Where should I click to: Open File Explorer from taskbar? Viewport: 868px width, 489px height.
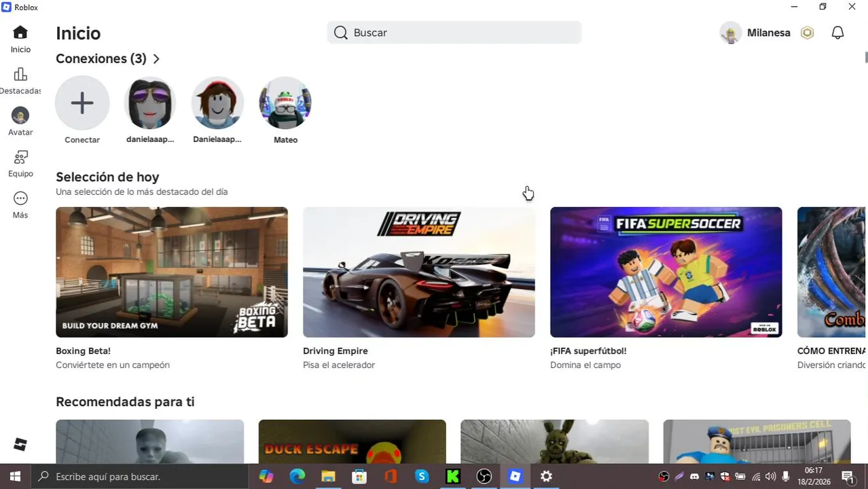(x=328, y=477)
